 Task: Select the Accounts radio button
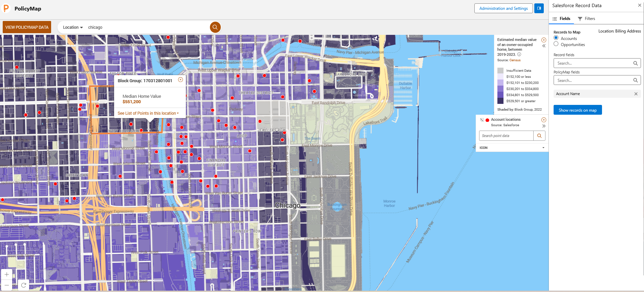coord(556,38)
